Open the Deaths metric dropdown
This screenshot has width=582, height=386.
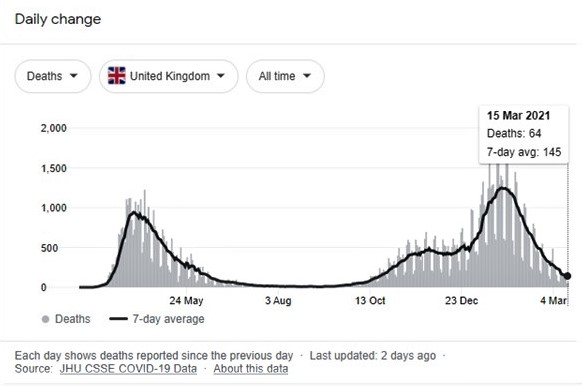[x=53, y=76]
